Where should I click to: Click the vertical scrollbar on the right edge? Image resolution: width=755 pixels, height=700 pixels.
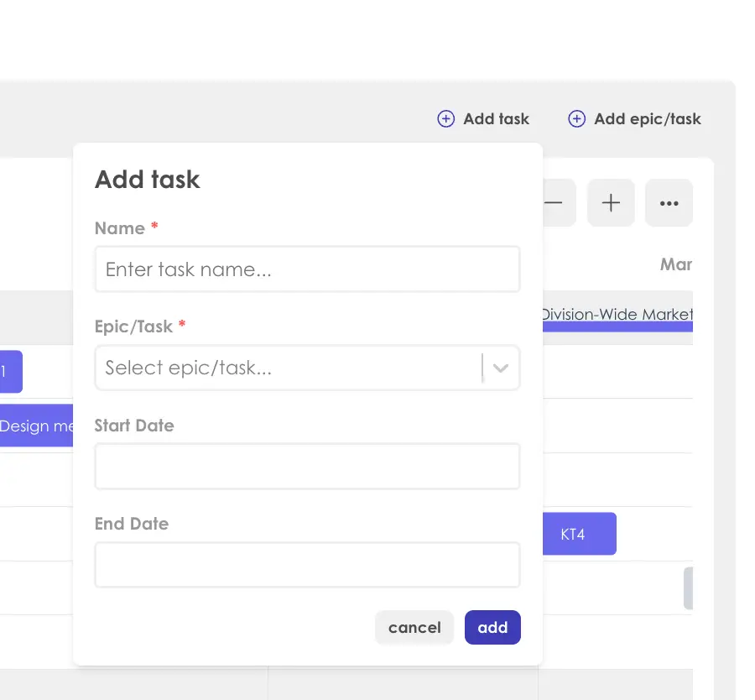pyautogui.click(x=690, y=588)
